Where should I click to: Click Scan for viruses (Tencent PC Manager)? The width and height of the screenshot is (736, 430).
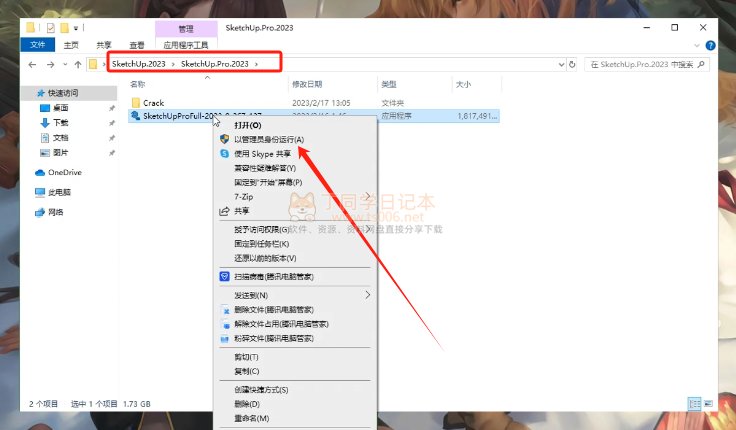pos(274,276)
